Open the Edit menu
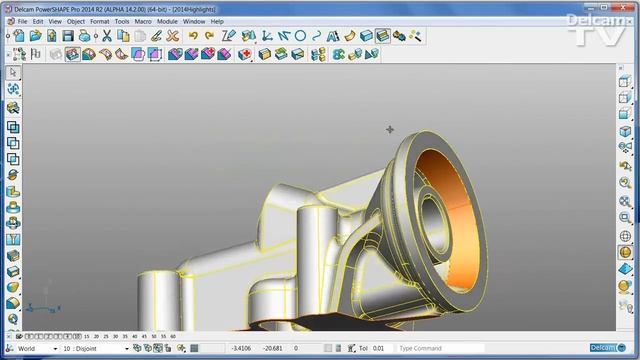640x360 pixels. pos(38,21)
